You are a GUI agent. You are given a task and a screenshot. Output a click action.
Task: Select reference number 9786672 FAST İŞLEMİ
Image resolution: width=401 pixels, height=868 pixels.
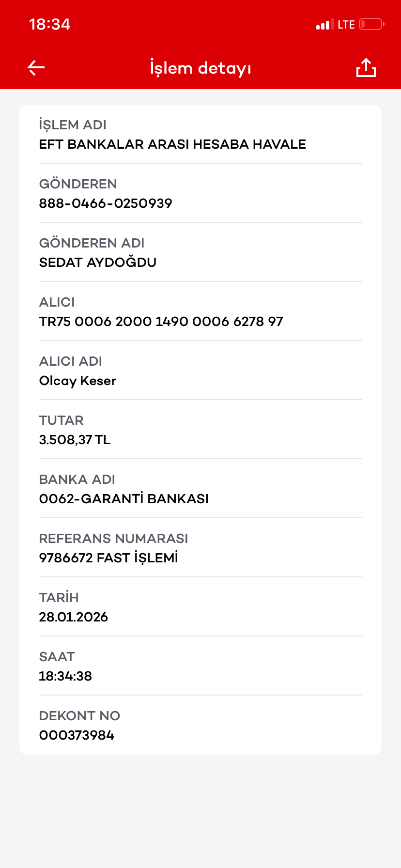pyautogui.click(x=108, y=558)
